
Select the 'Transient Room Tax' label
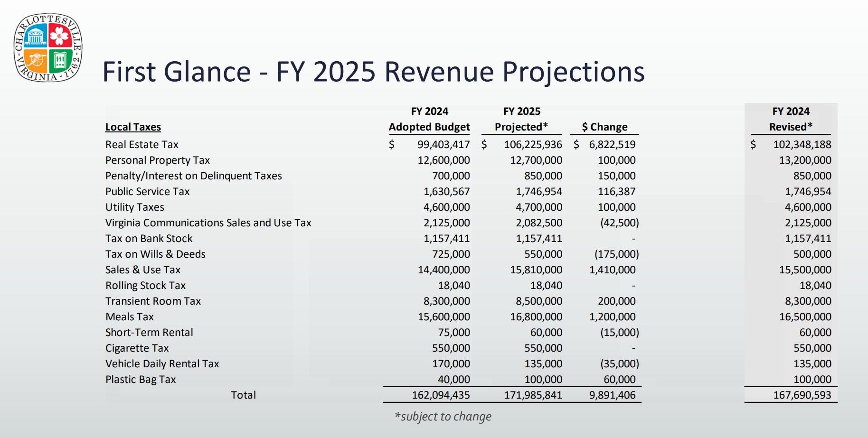coord(153,301)
